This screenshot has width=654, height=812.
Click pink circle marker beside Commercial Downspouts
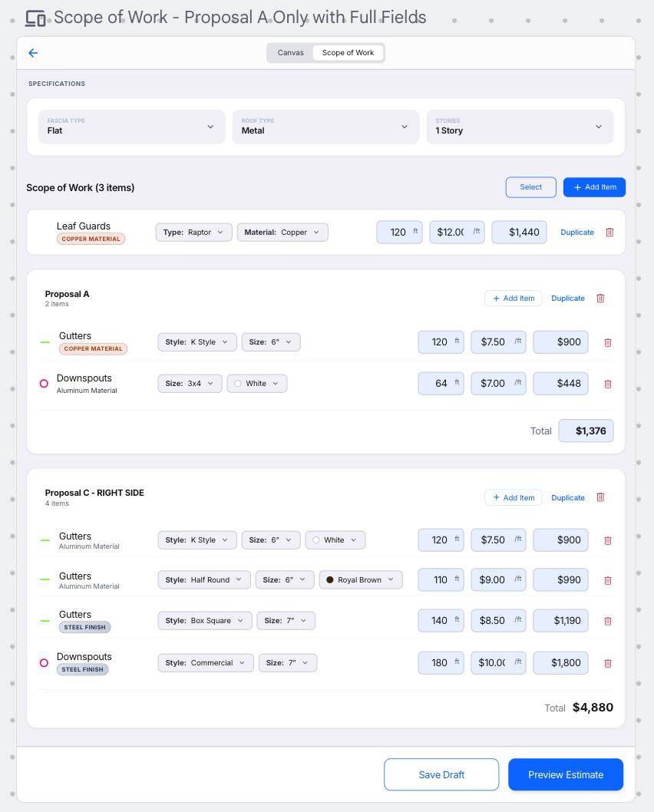[x=44, y=663]
